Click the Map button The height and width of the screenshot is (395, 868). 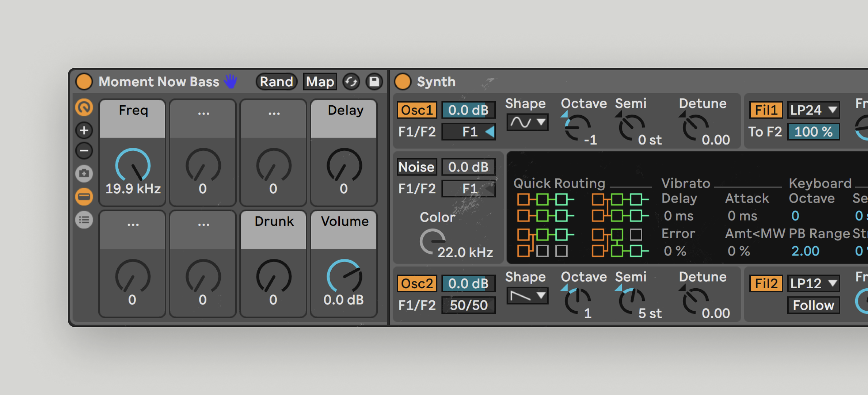(320, 82)
